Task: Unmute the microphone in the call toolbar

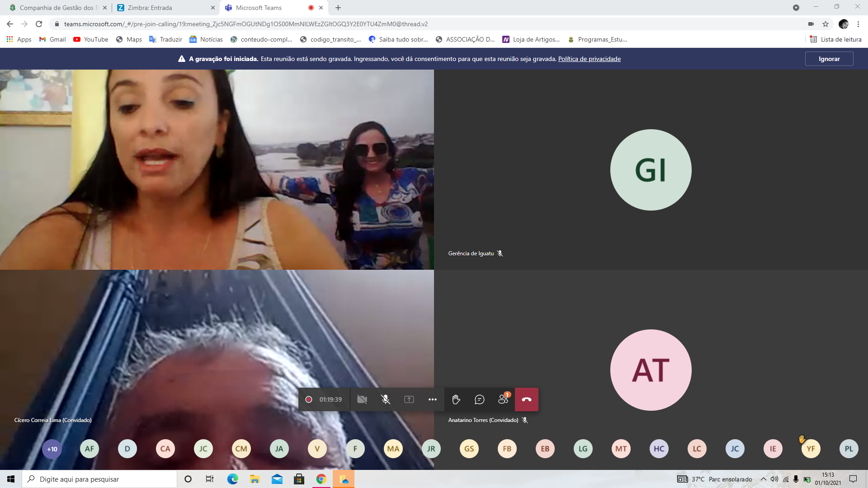Action: point(386,399)
